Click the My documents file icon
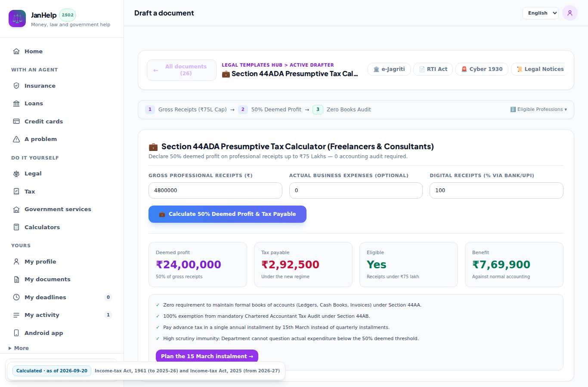The width and height of the screenshot is (588, 387). coord(16,279)
